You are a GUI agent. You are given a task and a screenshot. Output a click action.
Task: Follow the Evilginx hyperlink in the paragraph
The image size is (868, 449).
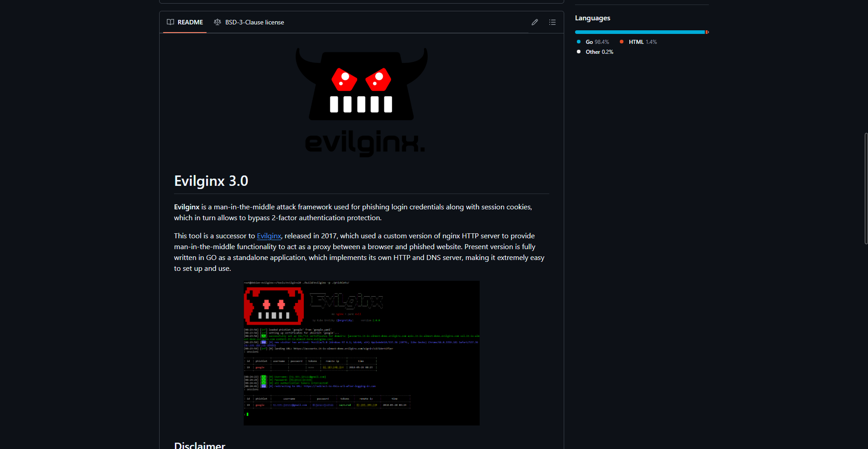(269, 236)
